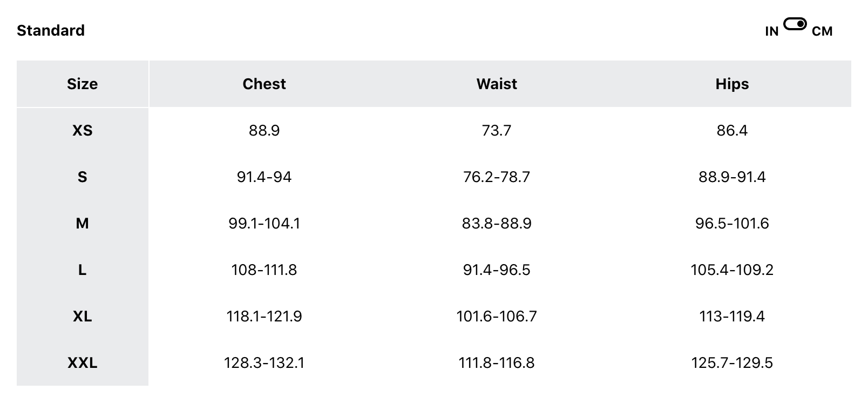Click the XXL chest value 128.3-132.1
The image size is (868, 403).
coord(264,362)
